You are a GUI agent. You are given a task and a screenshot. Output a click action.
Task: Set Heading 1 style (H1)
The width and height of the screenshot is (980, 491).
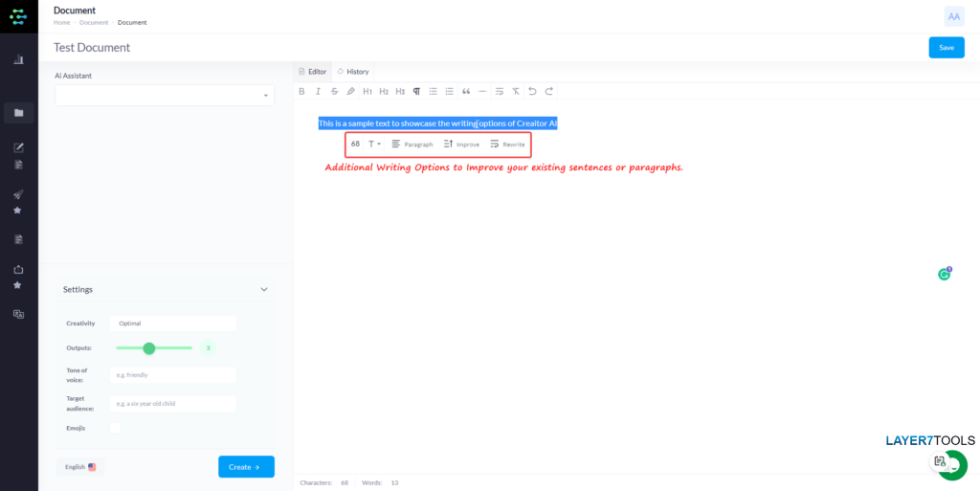(x=367, y=91)
